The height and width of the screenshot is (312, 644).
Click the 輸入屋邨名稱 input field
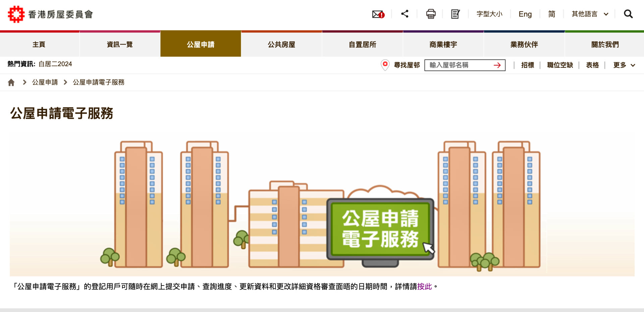point(465,65)
